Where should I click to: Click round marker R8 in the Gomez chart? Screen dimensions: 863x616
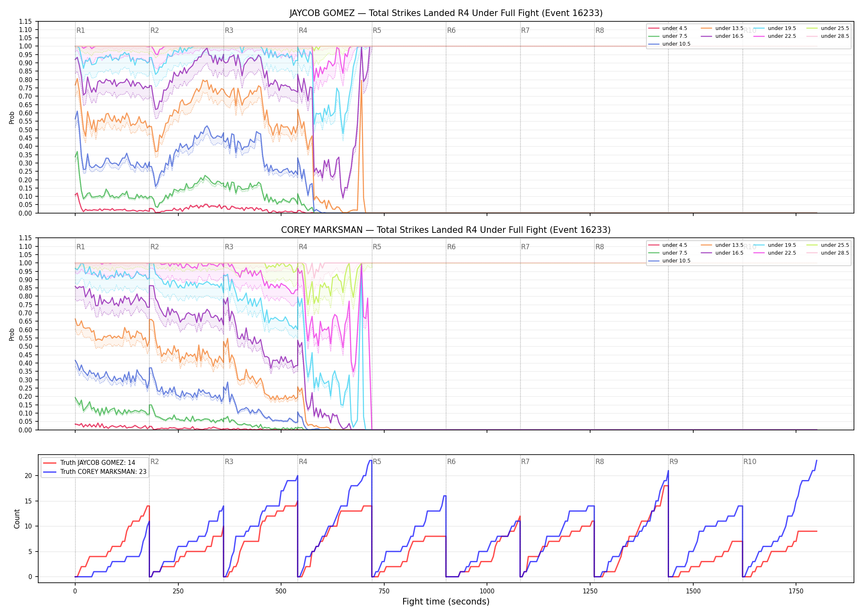click(600, 30)
